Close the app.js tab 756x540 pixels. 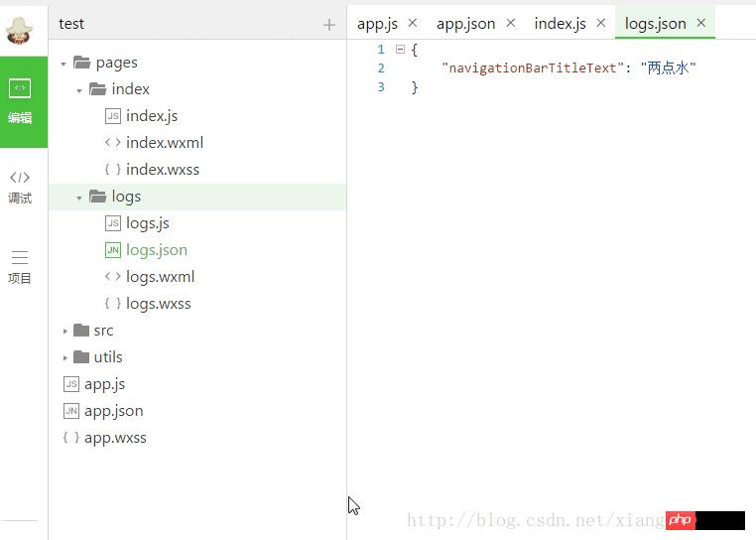coord(413,23)
